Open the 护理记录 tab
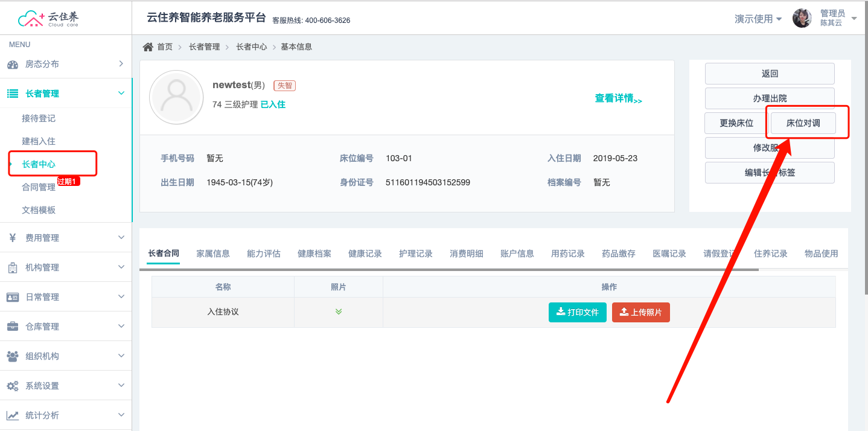868x431 pixels. pos(416,254)
